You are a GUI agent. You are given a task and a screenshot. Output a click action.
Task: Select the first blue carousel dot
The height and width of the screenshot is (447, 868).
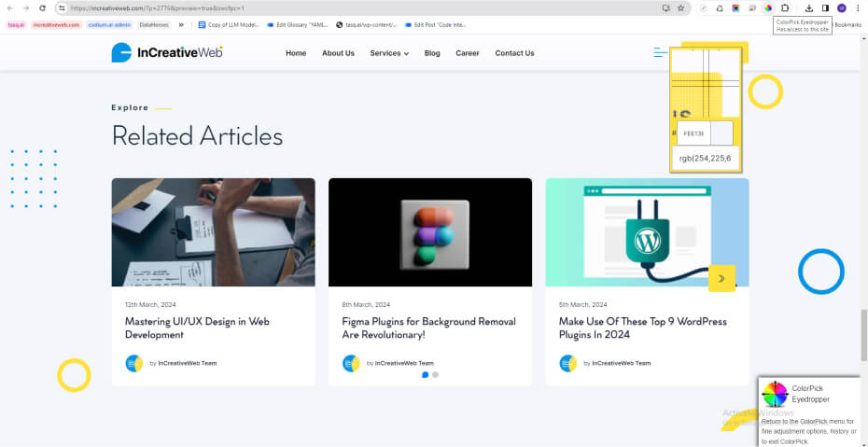click(426, 374)
